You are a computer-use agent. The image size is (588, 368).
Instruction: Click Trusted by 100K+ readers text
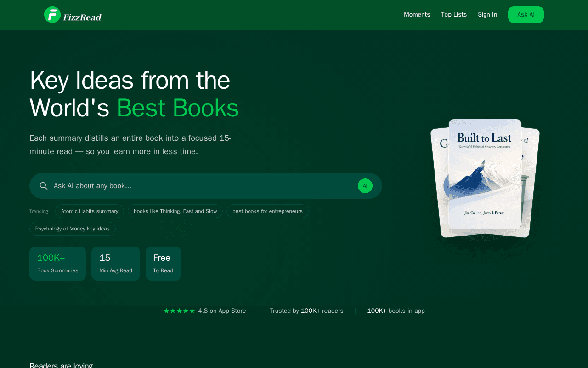pos(306,311)
